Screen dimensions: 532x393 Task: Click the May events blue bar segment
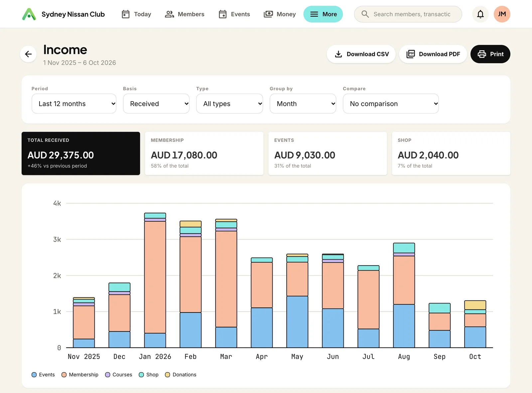297,322
